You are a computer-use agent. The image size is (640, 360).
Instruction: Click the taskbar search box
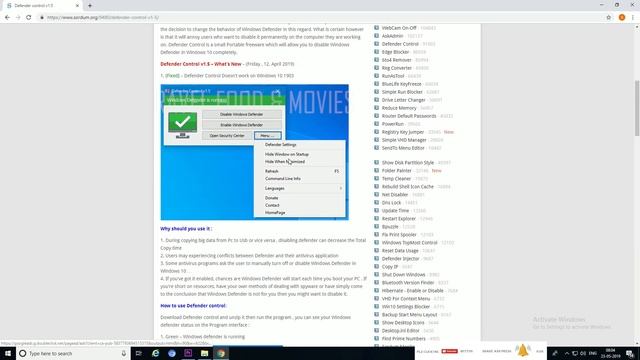pyautogui.click(x=73, y=353)
